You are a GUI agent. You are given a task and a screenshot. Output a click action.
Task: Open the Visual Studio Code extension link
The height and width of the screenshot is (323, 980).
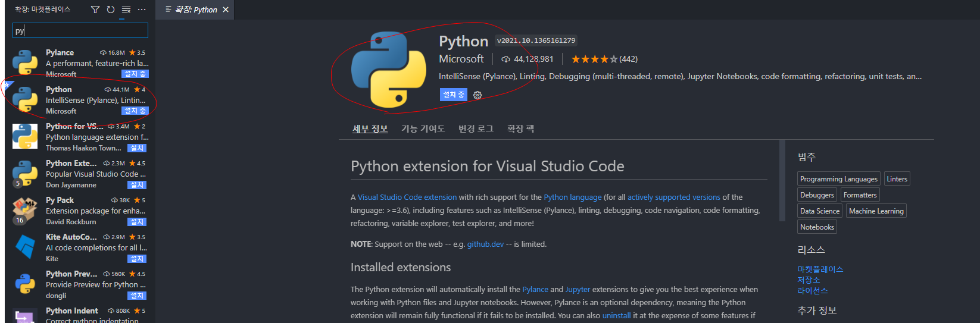pos(407,197)
